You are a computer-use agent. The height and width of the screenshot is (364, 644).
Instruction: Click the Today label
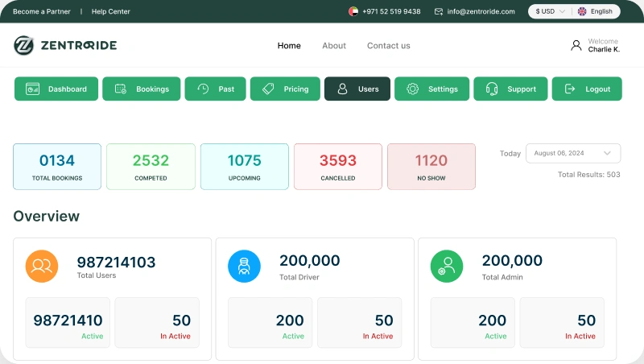coord(510,153)
